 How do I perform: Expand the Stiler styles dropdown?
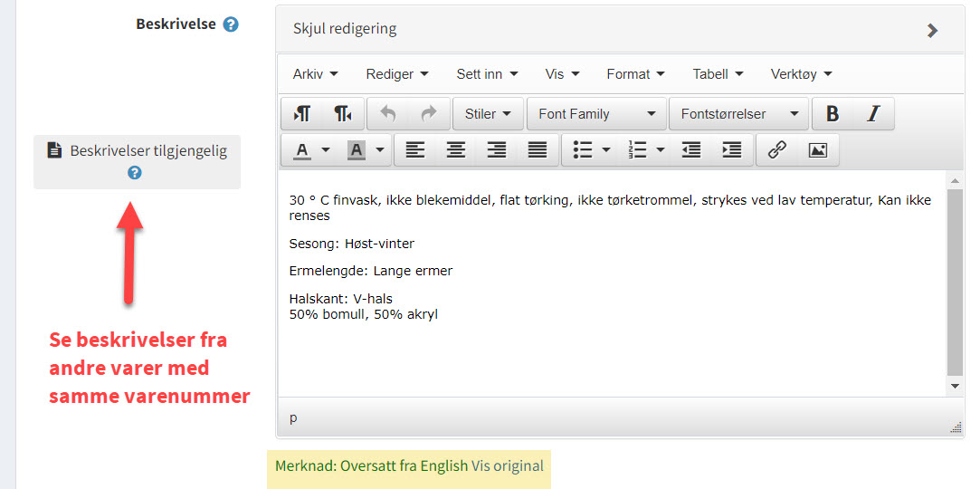tap(488, 114)
